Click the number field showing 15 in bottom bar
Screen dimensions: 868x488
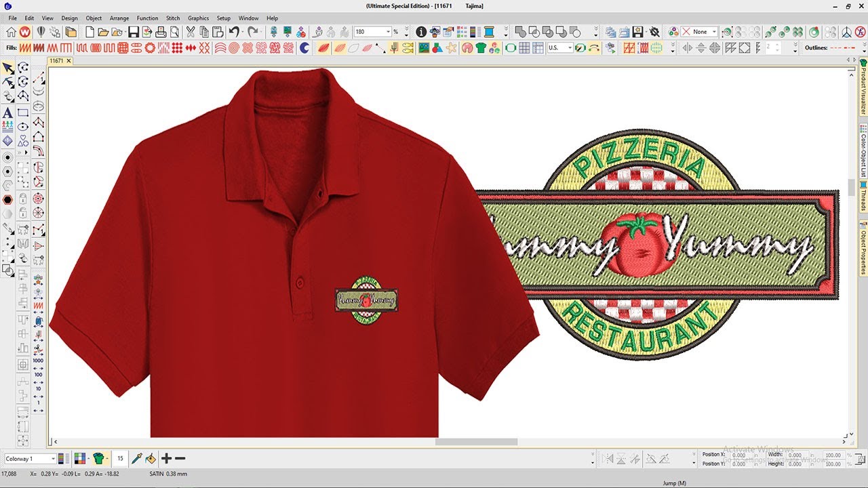point(121,459)
